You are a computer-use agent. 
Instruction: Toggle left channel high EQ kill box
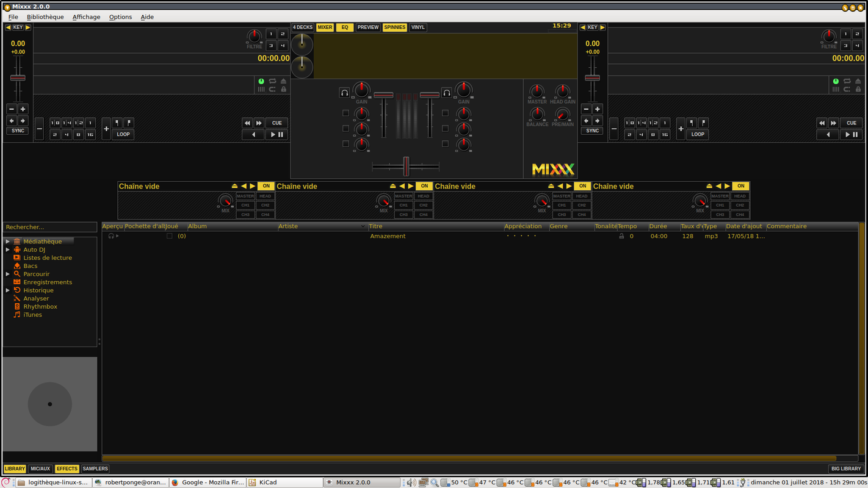345,113
